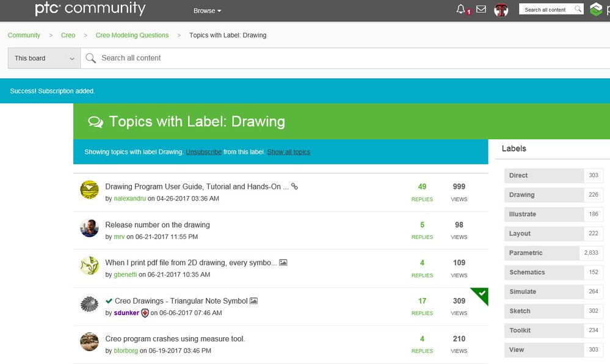Go to Creo breadcrumb
The image size is (610, 364).
coord(68,35)
